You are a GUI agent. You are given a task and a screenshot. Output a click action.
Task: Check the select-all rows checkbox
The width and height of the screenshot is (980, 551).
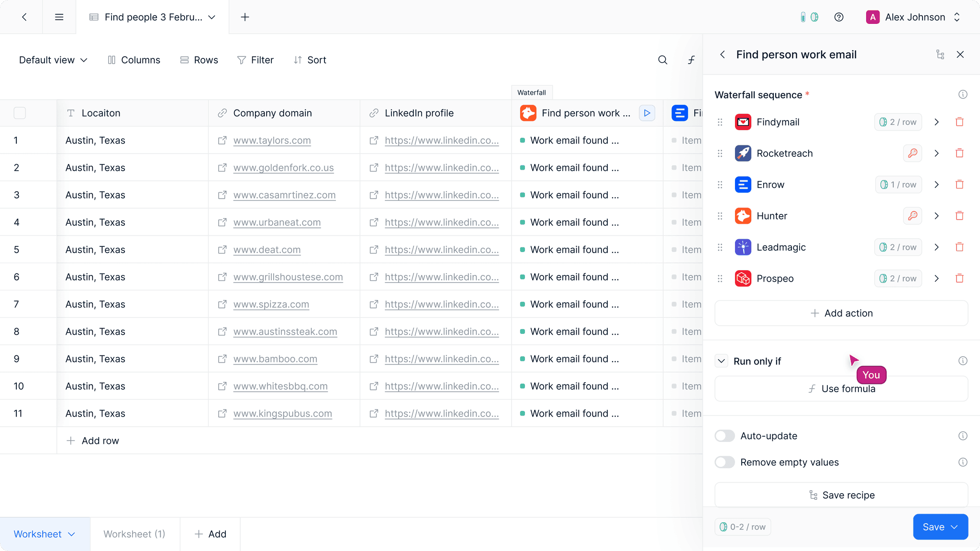coord(20,113)
